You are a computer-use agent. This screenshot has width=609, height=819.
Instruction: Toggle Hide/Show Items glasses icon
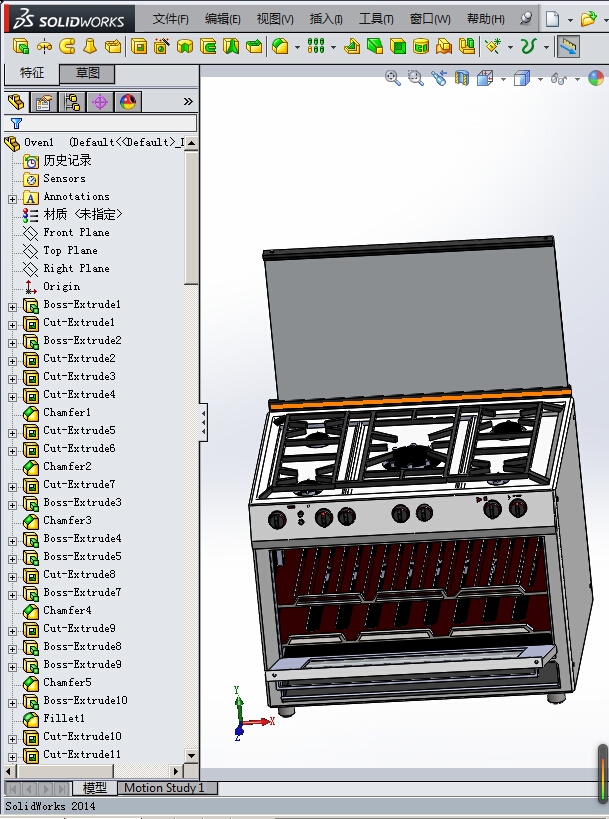[x=559, y=78]
